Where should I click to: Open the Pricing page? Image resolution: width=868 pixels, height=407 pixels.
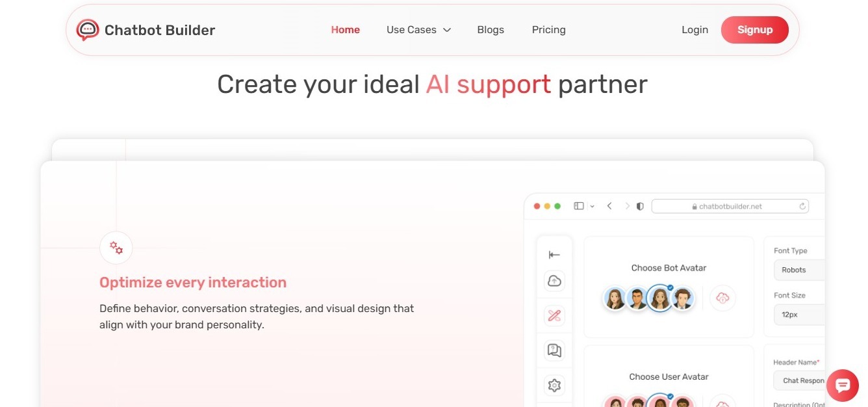(548, 30)
